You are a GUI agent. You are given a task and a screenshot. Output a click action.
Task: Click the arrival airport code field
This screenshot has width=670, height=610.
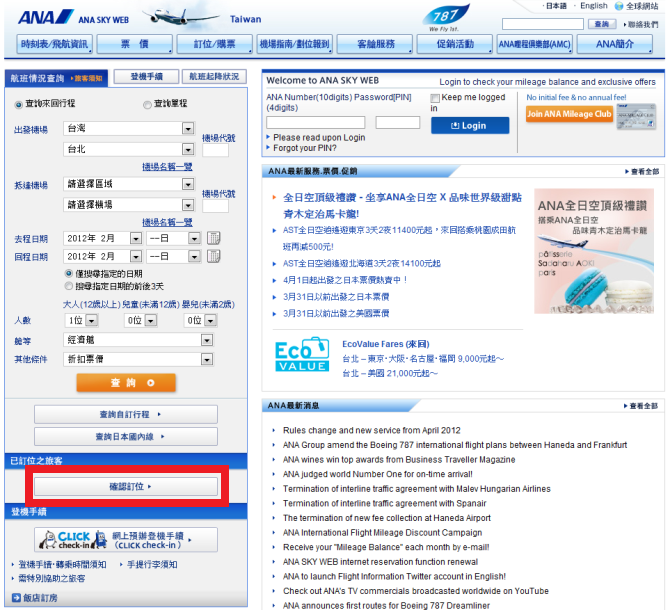pyautogui.click(x=215, y=206)
